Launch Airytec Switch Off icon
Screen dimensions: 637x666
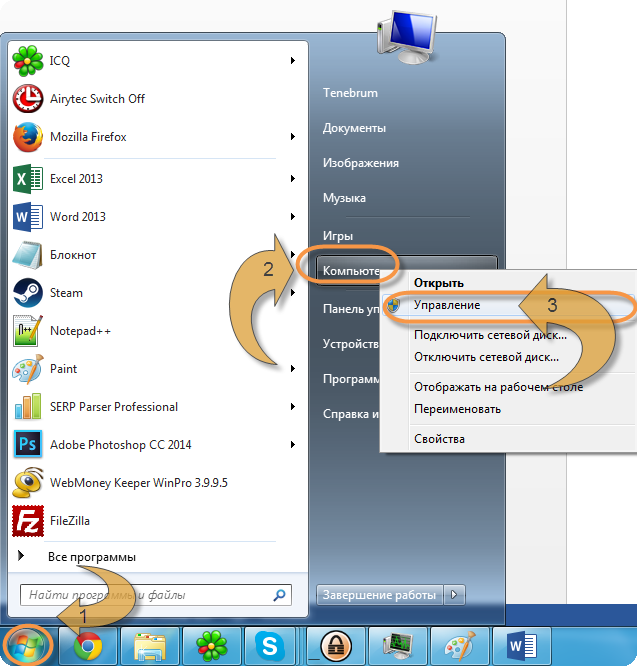click(x=28, y=99)
